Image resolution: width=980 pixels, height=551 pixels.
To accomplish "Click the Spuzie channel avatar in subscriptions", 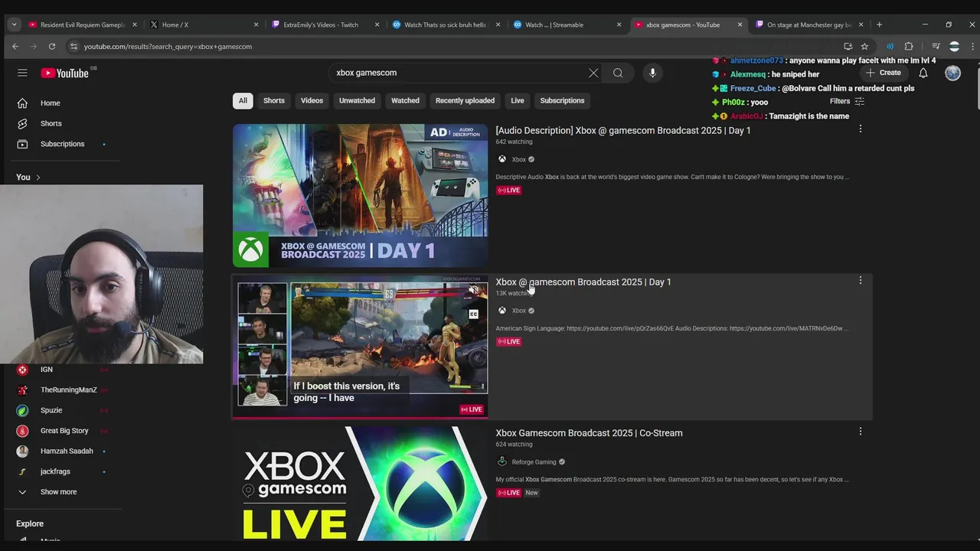I will click(x=22, y=410).
